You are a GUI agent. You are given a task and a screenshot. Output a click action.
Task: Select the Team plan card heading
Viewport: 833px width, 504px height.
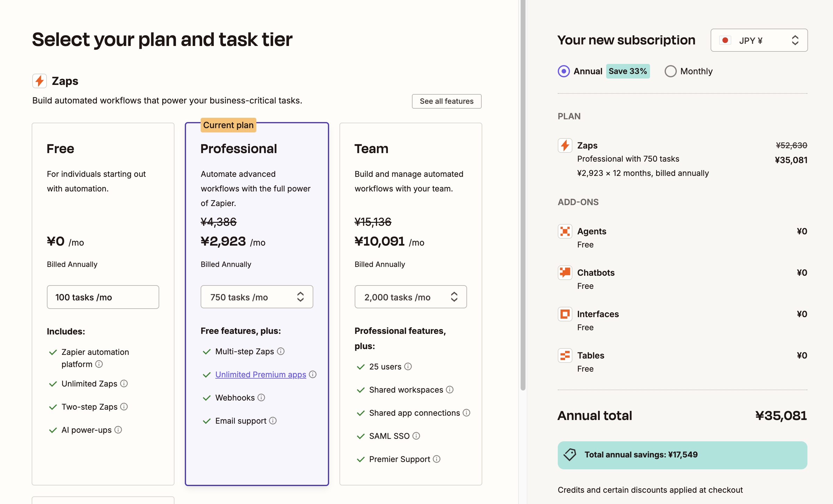371,149
